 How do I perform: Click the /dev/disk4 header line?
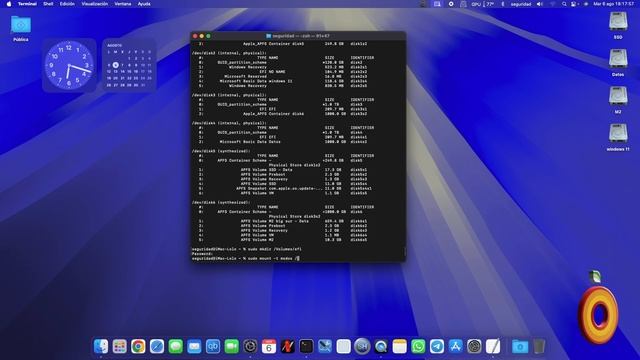[229, 123]
